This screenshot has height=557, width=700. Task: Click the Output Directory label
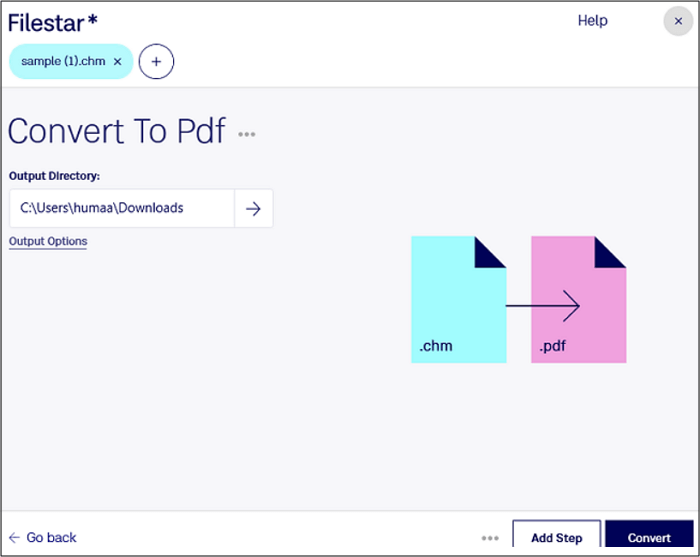(x=54, y=176)
